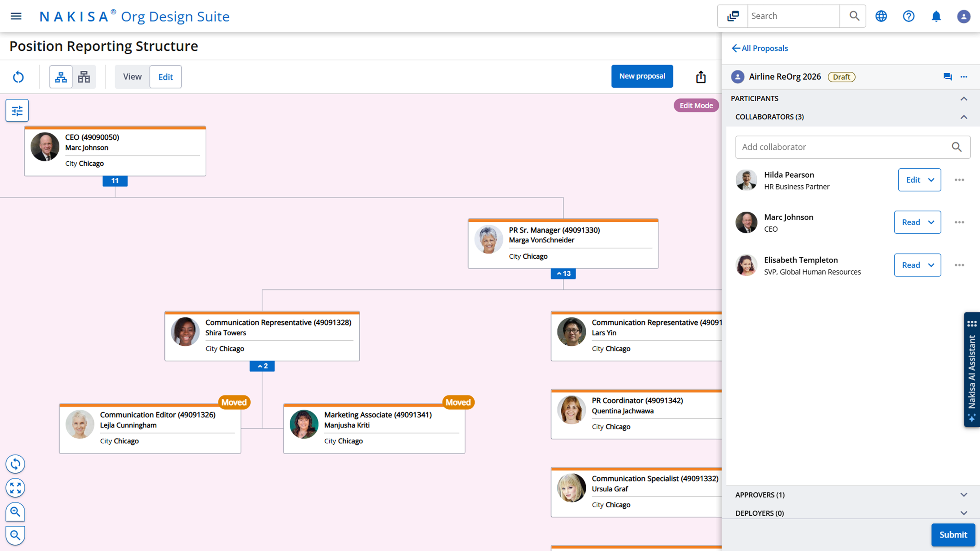Open the hamburger main menu

click(x=16, y=16)
